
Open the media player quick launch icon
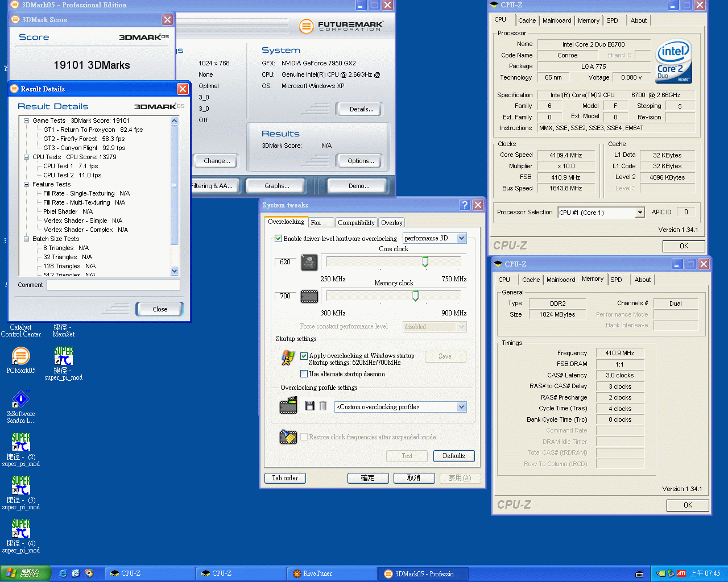coord(89,573)
